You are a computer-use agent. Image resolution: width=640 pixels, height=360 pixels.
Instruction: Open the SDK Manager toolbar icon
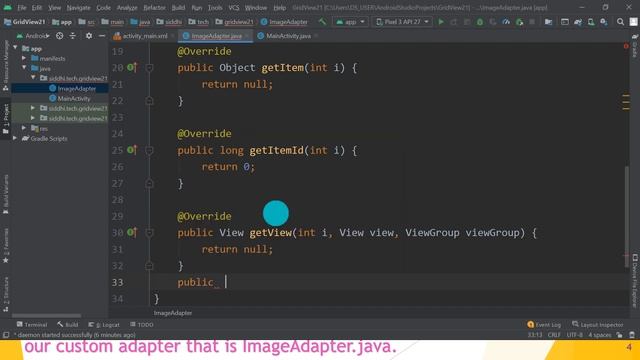[x=604, y=22]
